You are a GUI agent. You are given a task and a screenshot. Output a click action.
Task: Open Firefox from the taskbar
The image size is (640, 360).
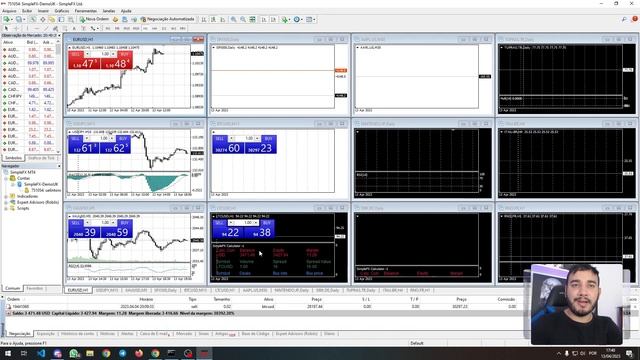pos(139,353)
